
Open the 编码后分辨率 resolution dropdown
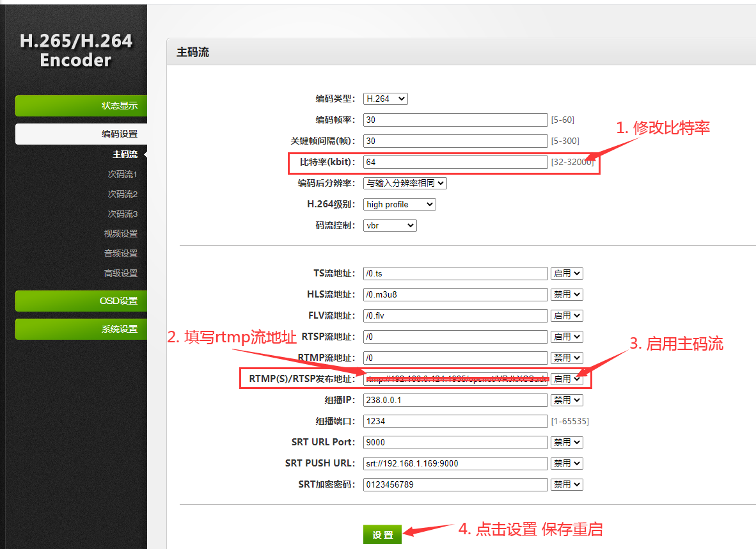(x=405, y=183)
